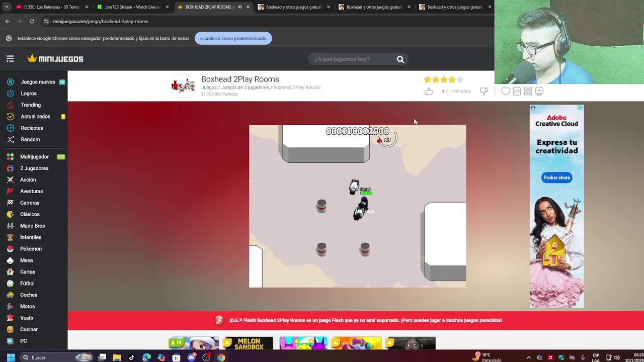
Task: Click 'Establecer como predeterminado' button
Action: 233,38
